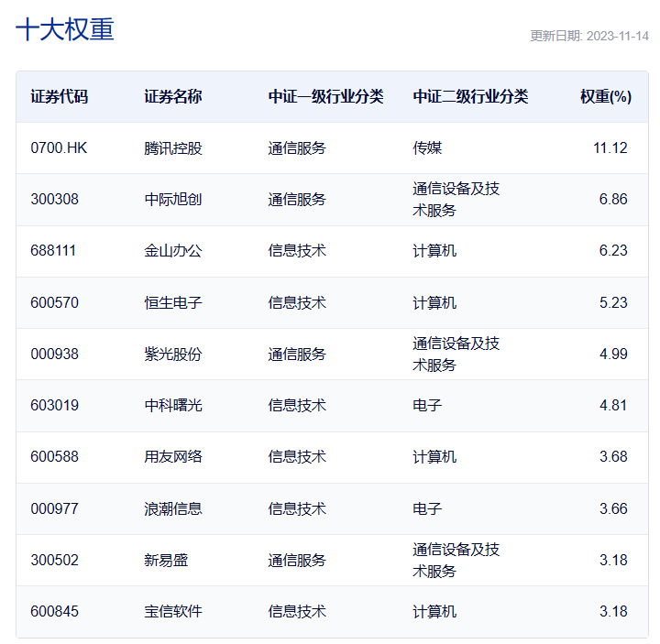
Task: Click the 证券代码 column header
Action: [x=60, y=96]
